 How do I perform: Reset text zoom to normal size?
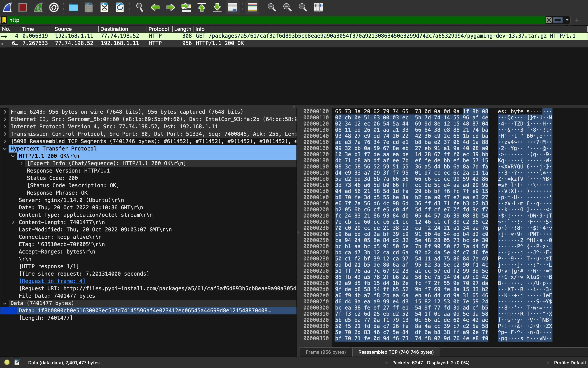(303, 7)
